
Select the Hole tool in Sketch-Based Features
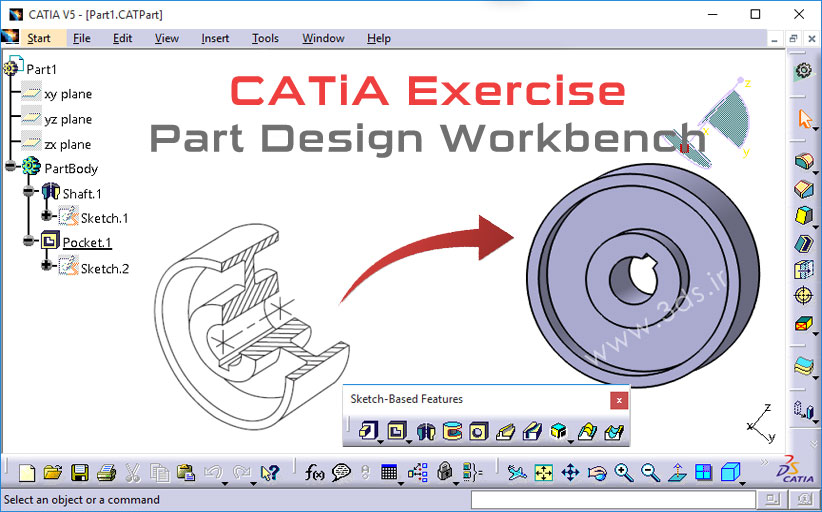click(x=478, y=432)
